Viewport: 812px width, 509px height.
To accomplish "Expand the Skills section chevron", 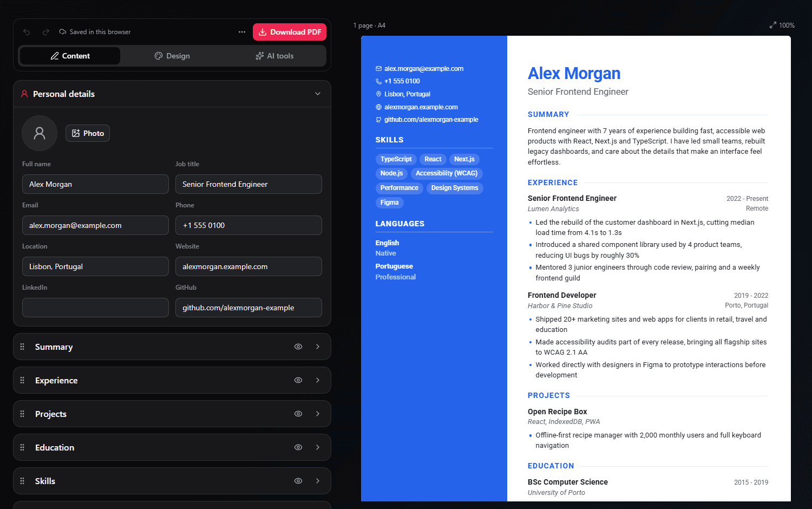I will pos(318,481).
